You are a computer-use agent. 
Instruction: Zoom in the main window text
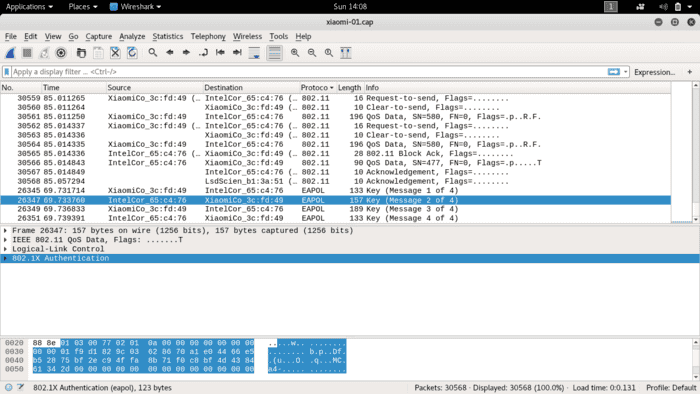pos(295,53)
